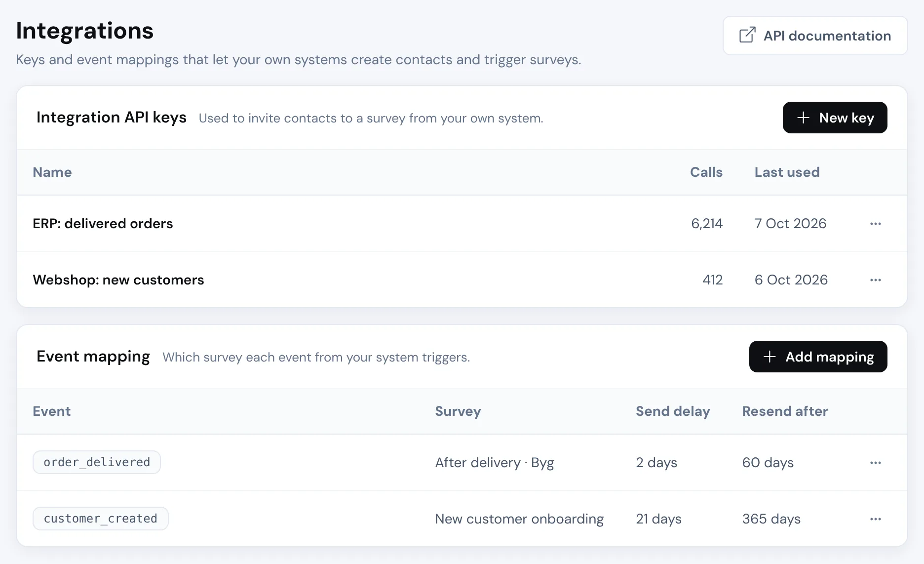Click the New key button
This screenshot has height=564, width=924.
(x=835, y=118)
